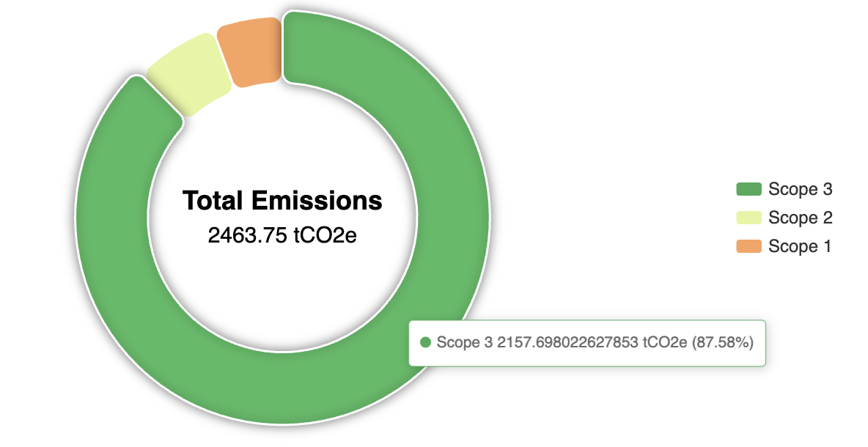Screen dimensions: 868x447
Task: Click the word Emissions in center title
Action: (x=317, y=200)
